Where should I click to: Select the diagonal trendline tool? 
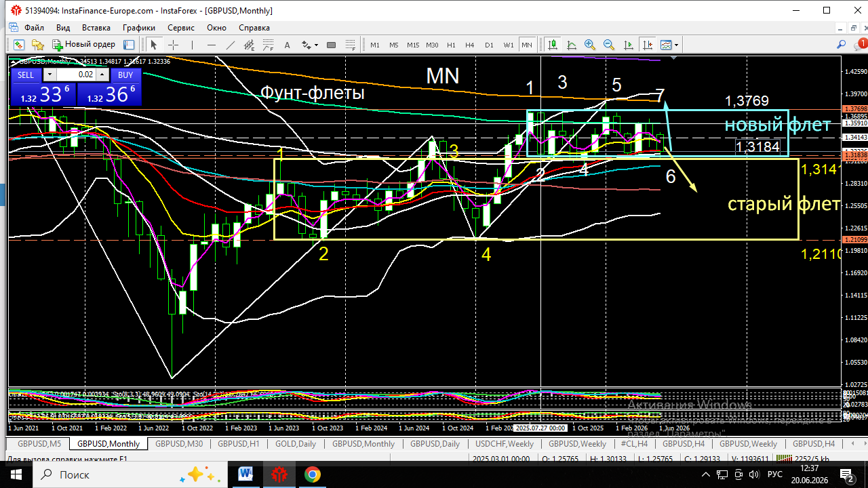click(230, 45)
